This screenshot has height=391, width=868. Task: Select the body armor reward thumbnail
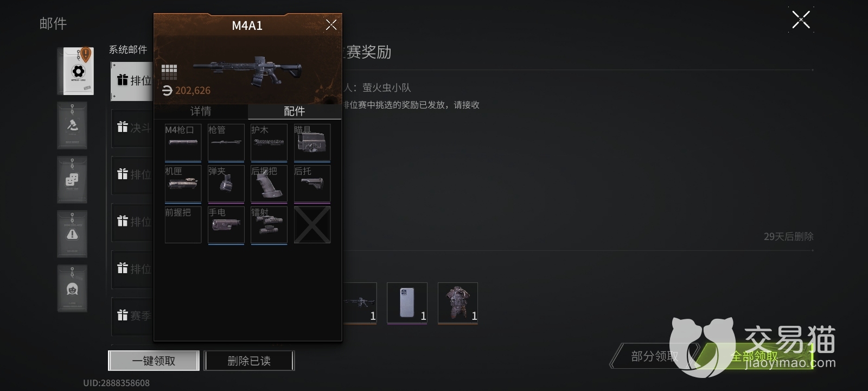(x=458, y=303)
